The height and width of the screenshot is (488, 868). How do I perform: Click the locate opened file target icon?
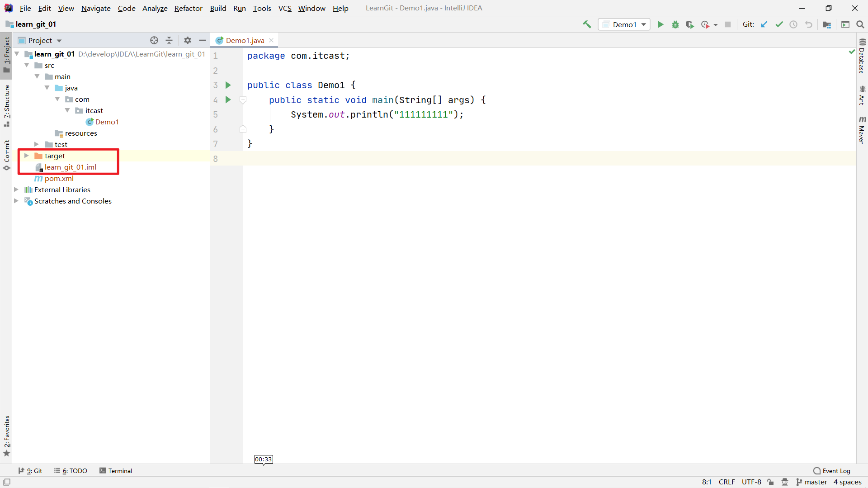(154, 40)
